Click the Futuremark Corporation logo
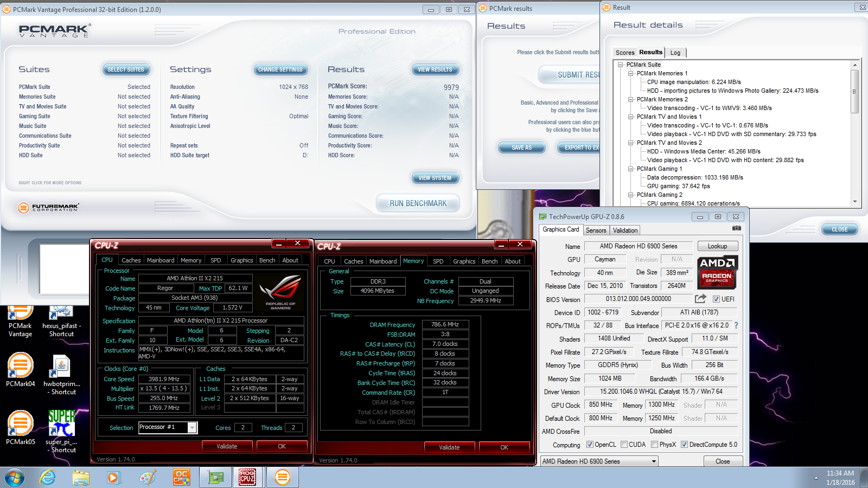Image resolution: width=868 pixels, height=488 pixels. click(x=49, y=207)
